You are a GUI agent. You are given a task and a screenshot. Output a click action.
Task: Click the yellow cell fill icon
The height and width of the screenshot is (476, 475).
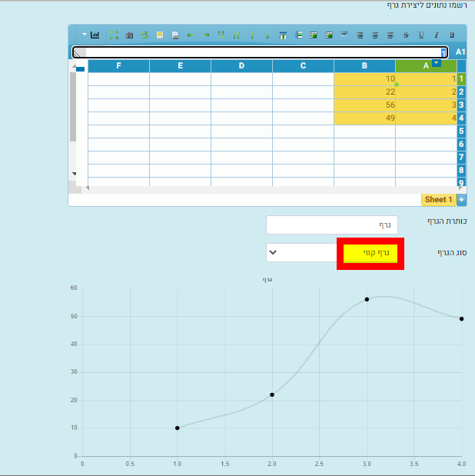[x=160, y=35]
